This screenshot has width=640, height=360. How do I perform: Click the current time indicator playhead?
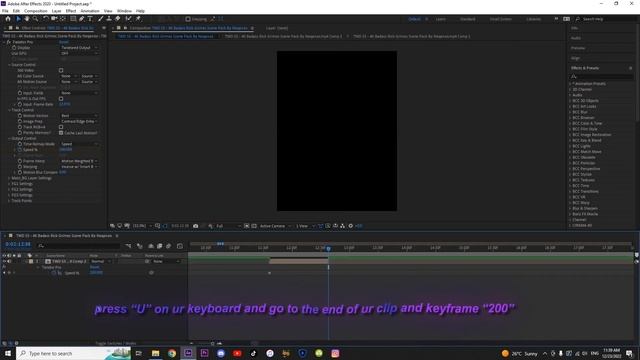click(328, 248)
